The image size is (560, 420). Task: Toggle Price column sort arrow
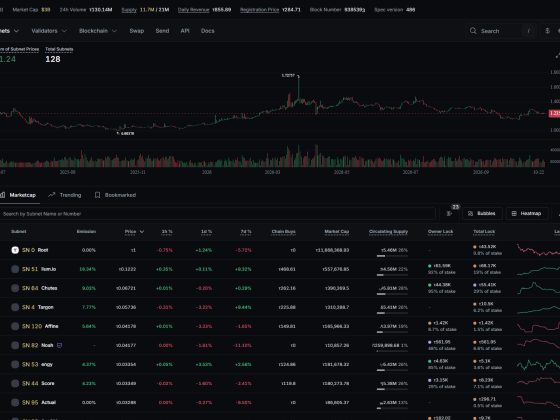142,232
